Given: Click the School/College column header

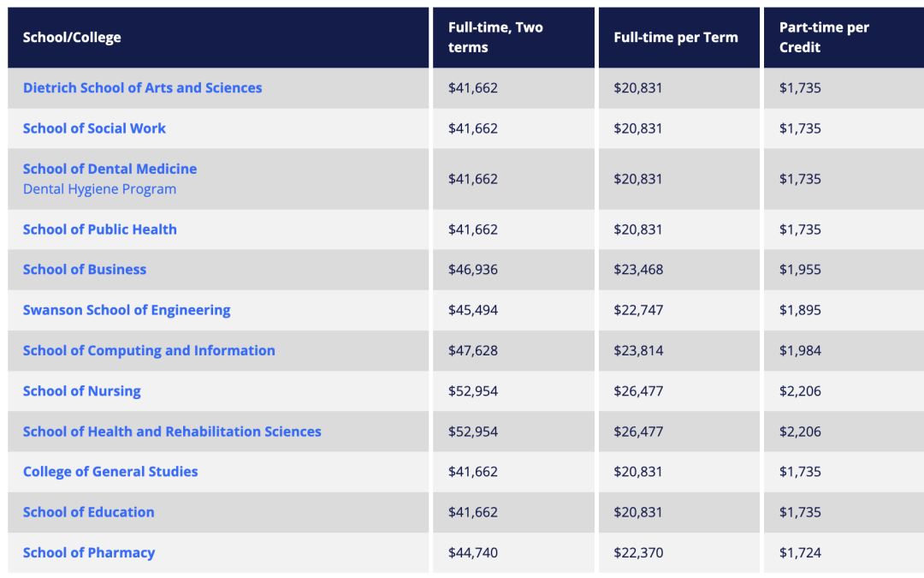Looking at the screenshot, I should tap(72, 38).
